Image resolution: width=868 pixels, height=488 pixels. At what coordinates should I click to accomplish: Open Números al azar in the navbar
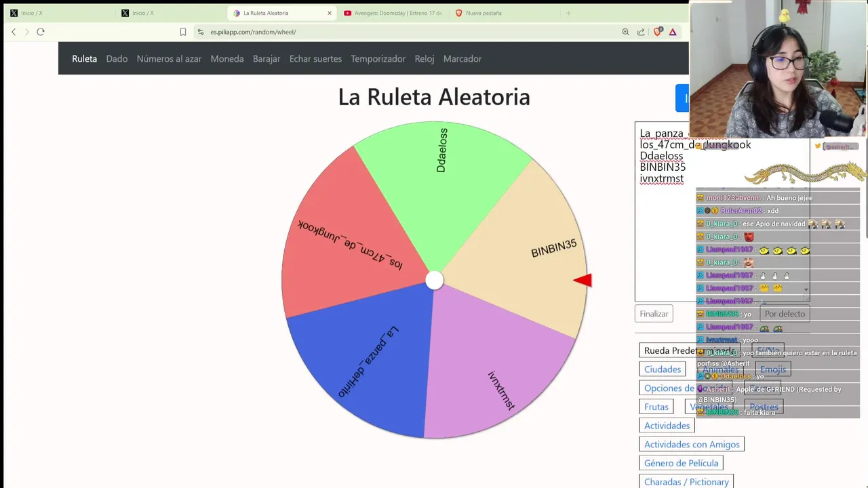click(169, 59)
